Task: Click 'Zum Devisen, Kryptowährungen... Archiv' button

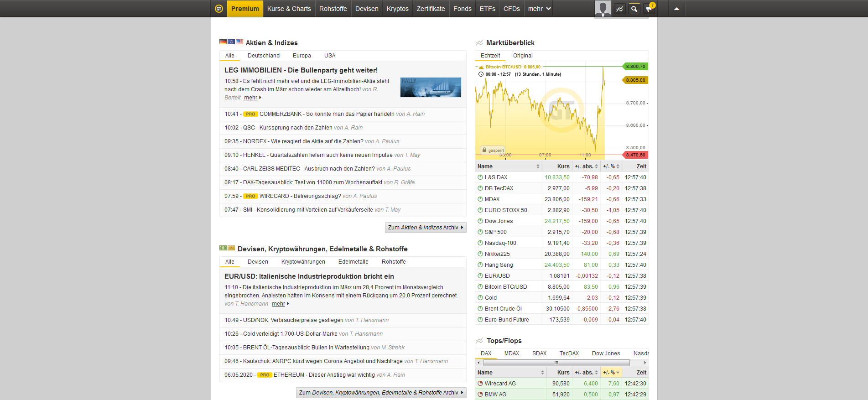Action: (x=381, y=393)
